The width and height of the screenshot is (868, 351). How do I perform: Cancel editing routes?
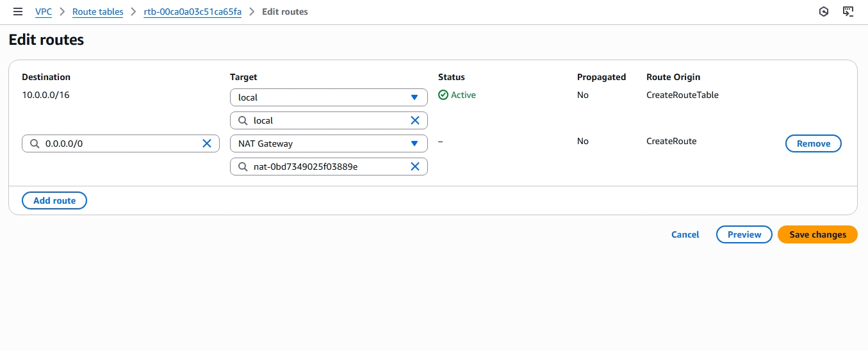[685, 234]
